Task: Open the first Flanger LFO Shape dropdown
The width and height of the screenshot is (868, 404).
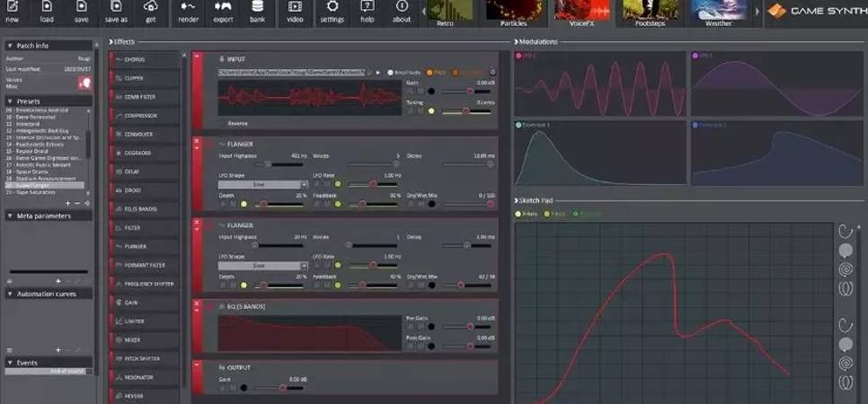Action: pos(263,184)
